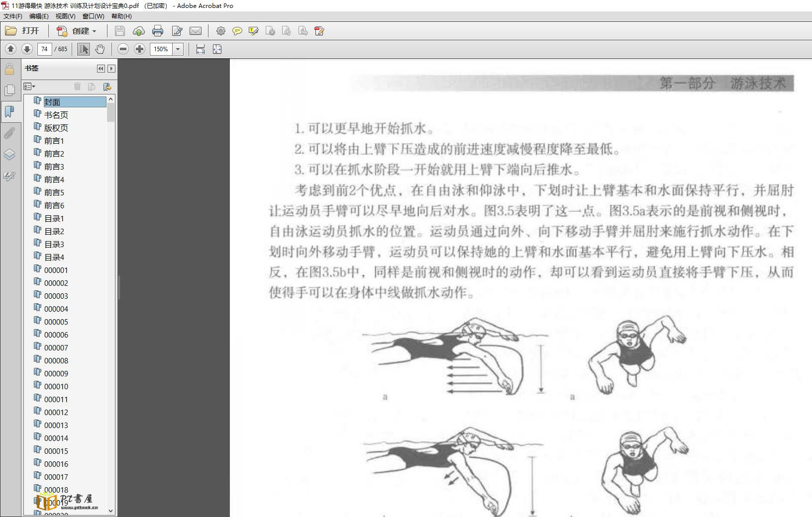Switch to the Hand tool
The width and height of the screenshot is (812, 517).
click(100, 49)
